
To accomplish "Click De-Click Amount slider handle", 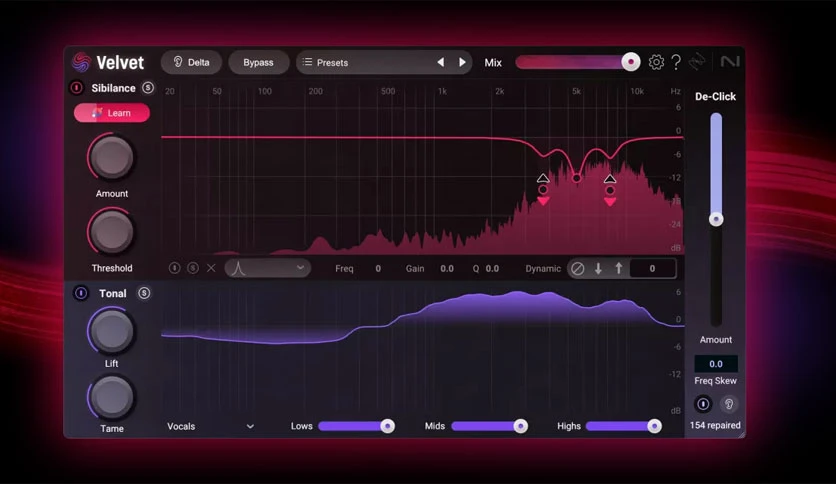I will click(716, 219).
